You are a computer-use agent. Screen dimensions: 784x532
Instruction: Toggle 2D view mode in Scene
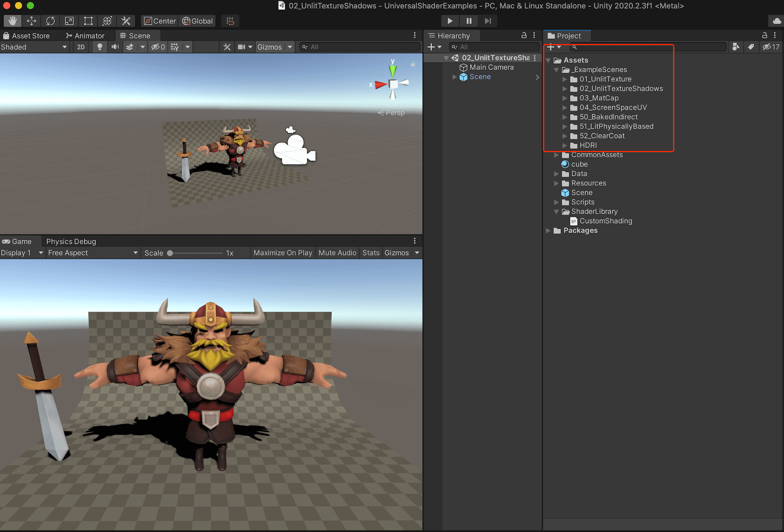(81, 47)
